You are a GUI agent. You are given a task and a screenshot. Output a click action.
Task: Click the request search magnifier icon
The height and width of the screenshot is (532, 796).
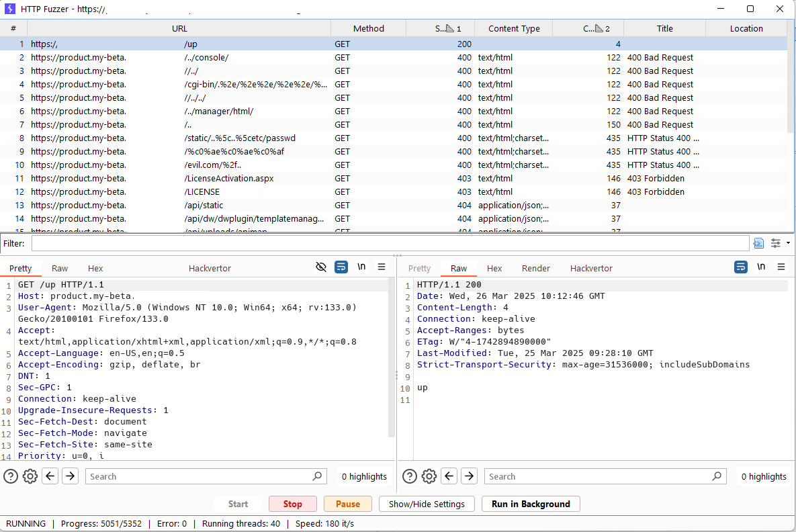pyautogui.click(x=317, y=476)
